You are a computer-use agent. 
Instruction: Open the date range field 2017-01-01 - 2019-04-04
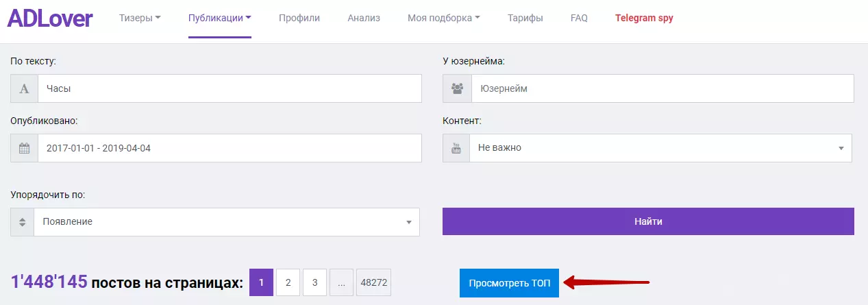pos(230,148)
